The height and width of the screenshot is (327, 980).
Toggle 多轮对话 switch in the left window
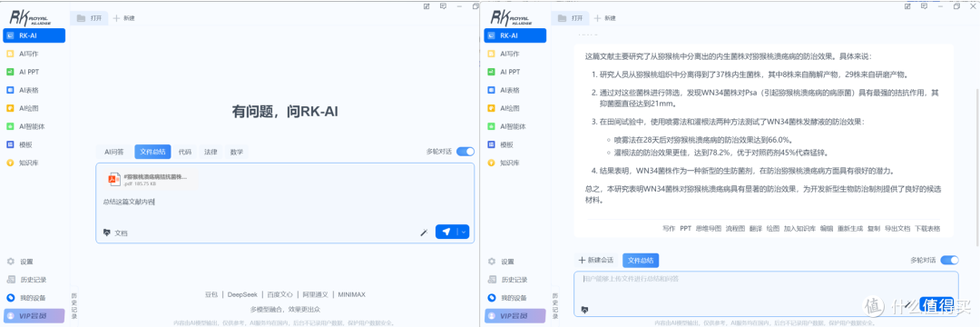(465, 152)
